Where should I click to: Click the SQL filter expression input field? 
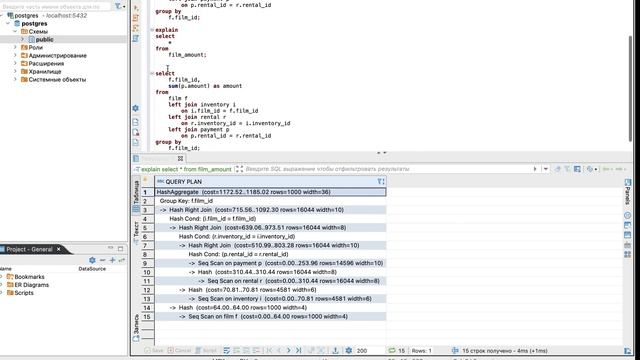click(x=387, y=169)
